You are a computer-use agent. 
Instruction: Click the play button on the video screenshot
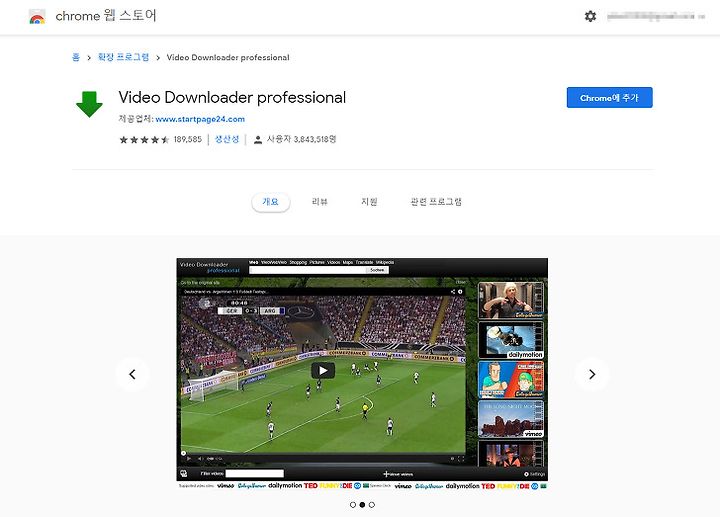coord(323,371)
